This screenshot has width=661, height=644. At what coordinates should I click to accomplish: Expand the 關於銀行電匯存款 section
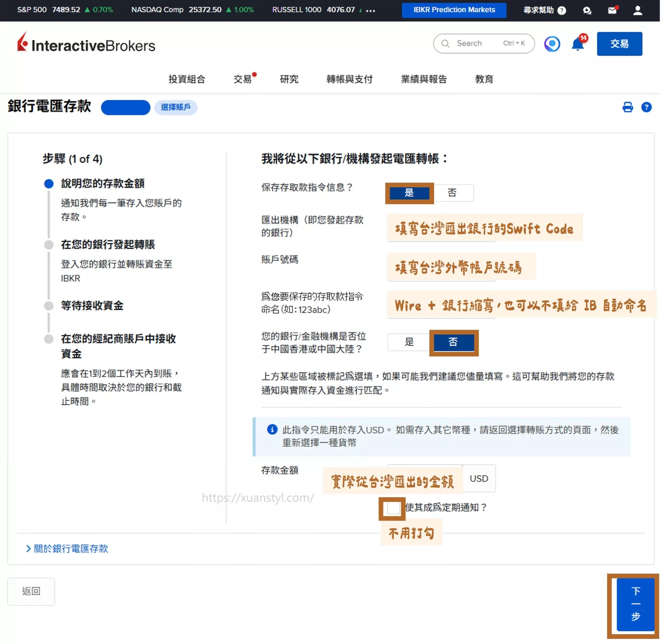(x=67, y=548)
